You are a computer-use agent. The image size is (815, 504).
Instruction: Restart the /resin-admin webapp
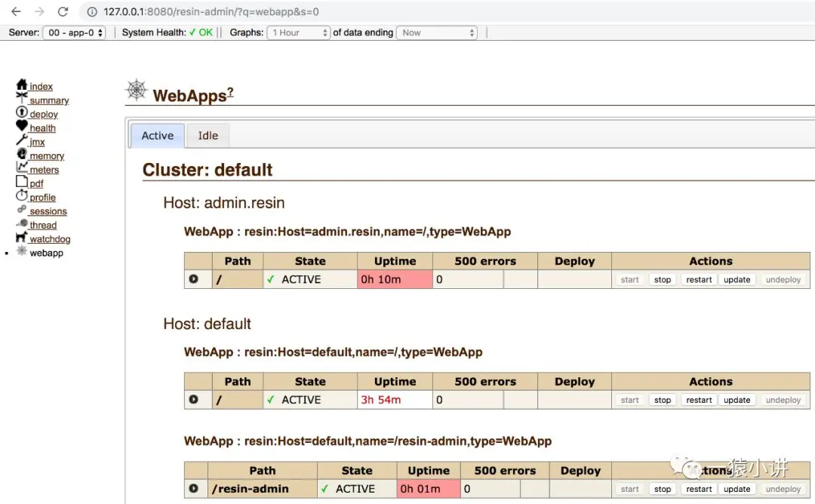[x=699, y=489]
